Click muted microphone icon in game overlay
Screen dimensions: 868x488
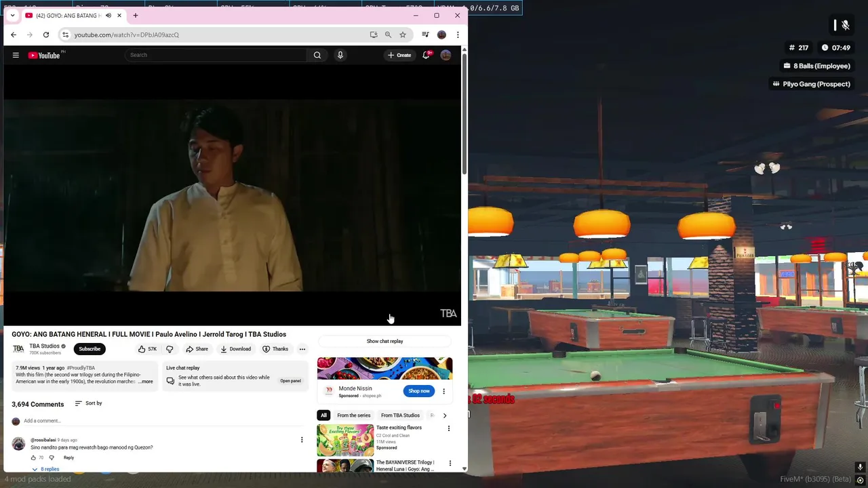[845, 25]
